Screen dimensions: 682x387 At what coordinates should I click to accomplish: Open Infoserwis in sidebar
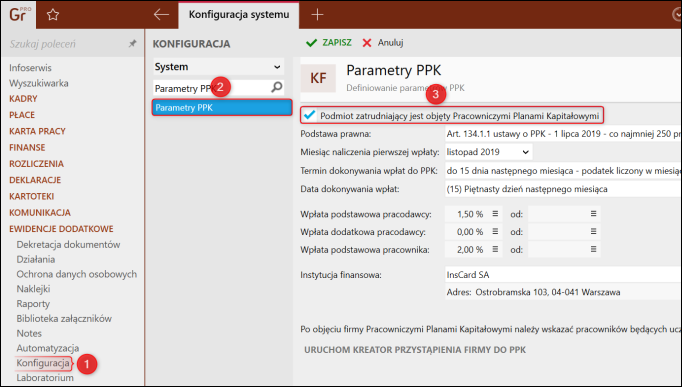[x=30, y=68]
